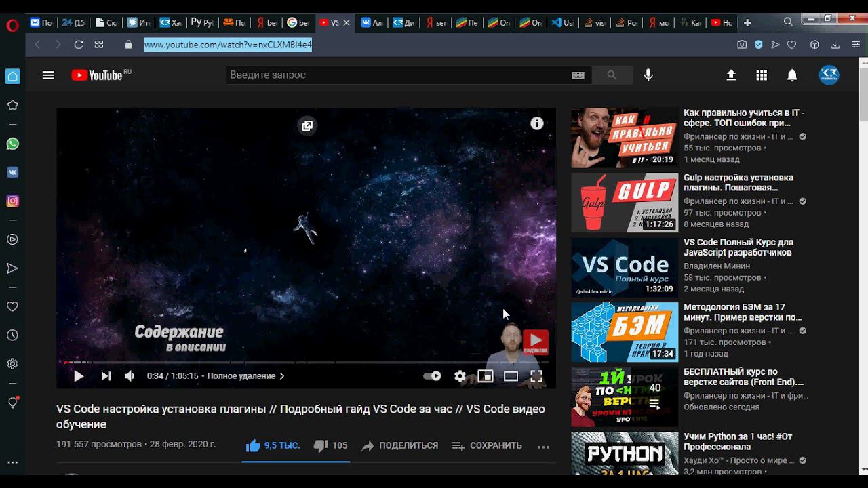The image size is (868, 488).
Task: Open 'Gulp настройка установка плагины' video link
Action: tap(738, 183)
